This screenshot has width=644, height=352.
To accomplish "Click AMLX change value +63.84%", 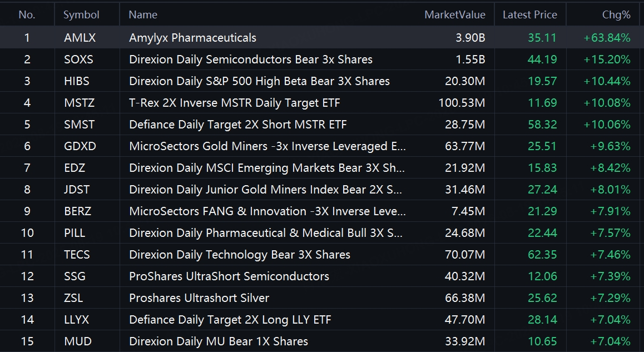I will (x=607, y=38).
